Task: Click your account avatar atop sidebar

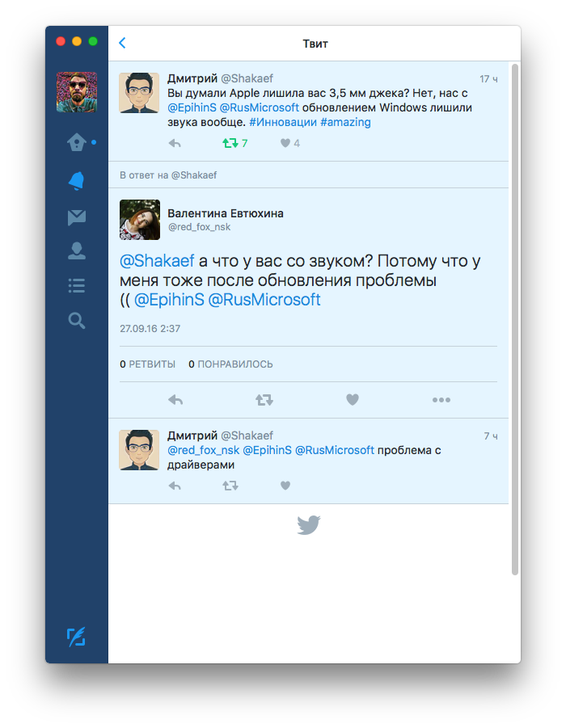Action: pyautogui.click(x=77, y=92)
